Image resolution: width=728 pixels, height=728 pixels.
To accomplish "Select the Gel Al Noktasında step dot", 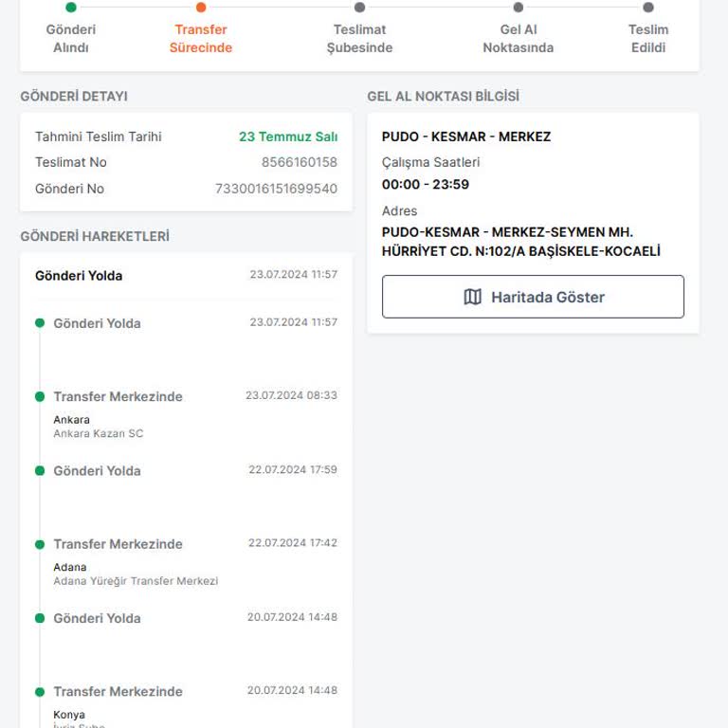I will click(519, 8).
